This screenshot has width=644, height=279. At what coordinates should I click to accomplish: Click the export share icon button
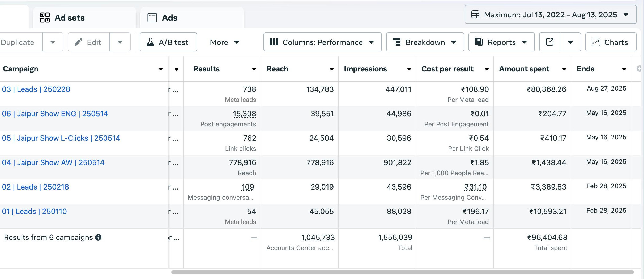(x=549, y=42)
